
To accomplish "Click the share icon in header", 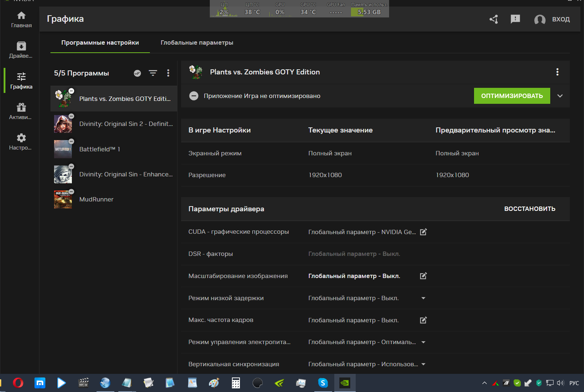I will [494, 19].
